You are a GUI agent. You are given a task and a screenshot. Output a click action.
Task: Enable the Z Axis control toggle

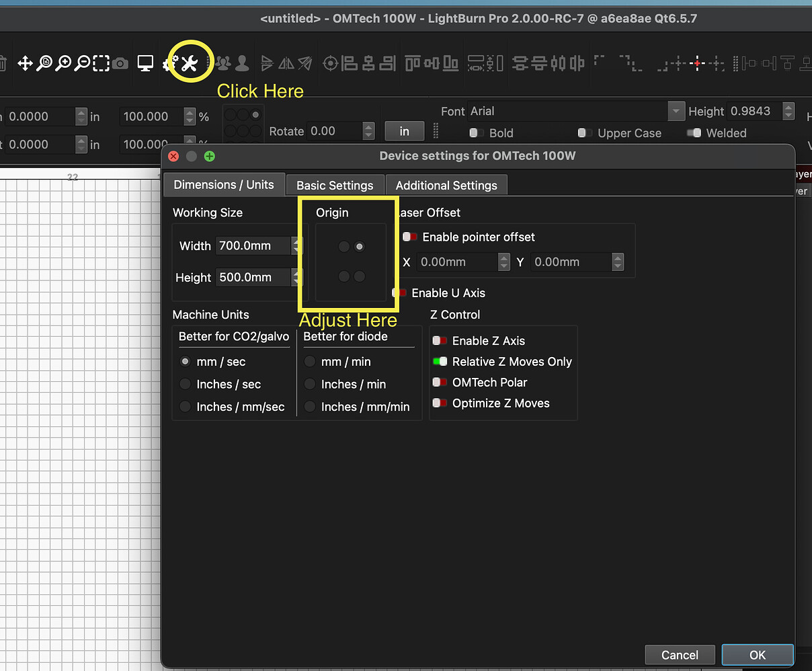pyautogui.click(x=440, y=341)
